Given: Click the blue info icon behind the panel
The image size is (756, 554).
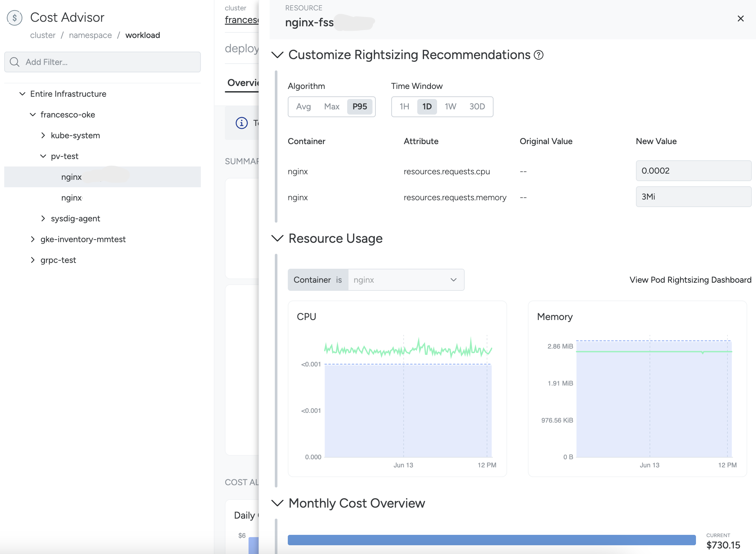Looking at the screenshot, I should click(x=241, y=123).
